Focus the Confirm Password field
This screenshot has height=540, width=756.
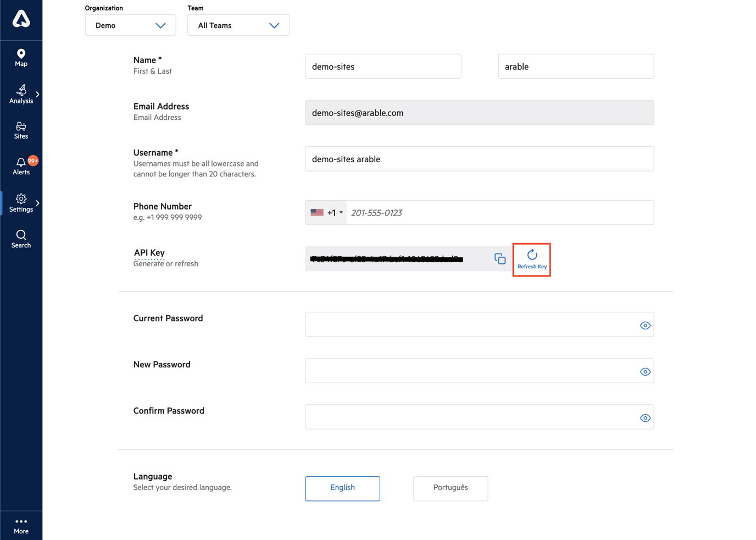[x=480, y=417]
